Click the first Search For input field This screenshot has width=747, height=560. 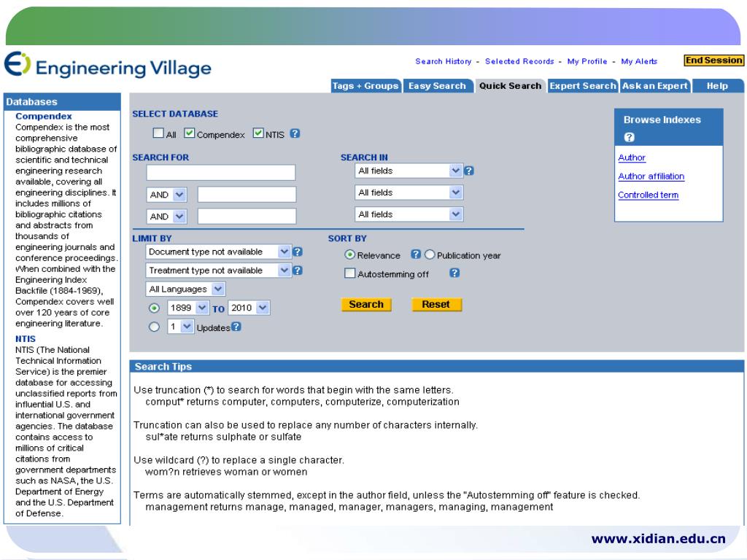[220, 172]
